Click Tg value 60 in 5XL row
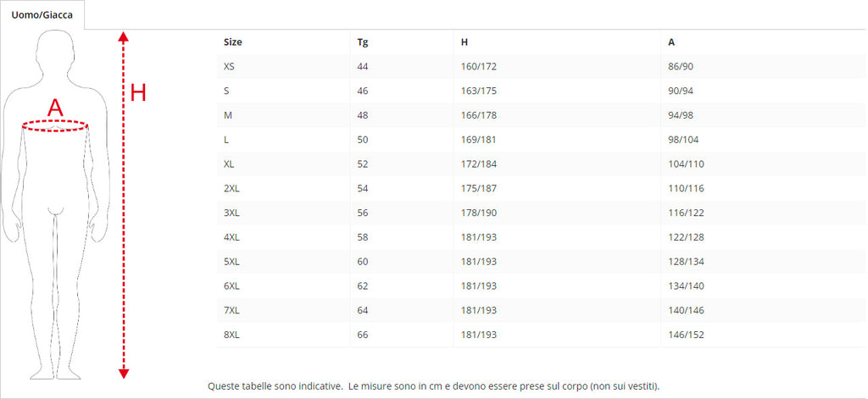The width and height of the screenshot is (868, 399). click(364, 262)
